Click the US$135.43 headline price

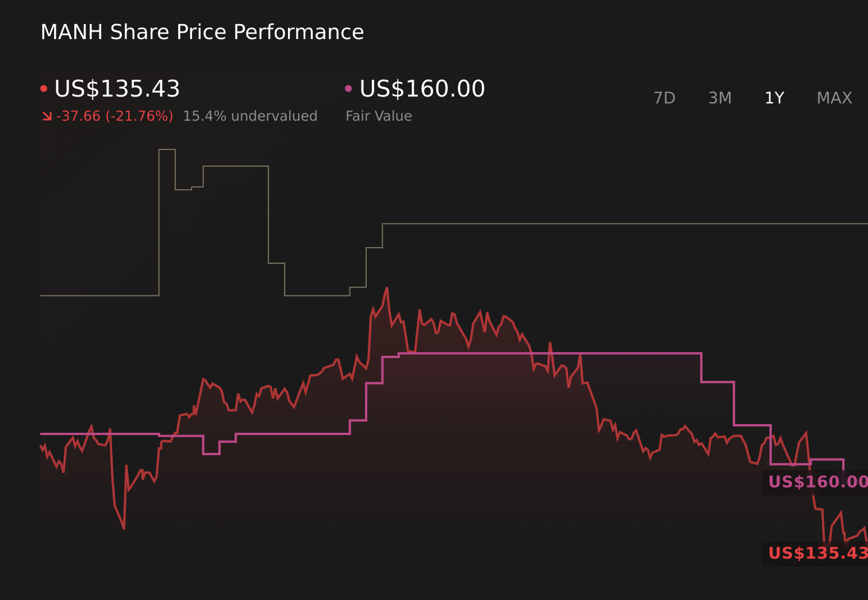point(117,89)
